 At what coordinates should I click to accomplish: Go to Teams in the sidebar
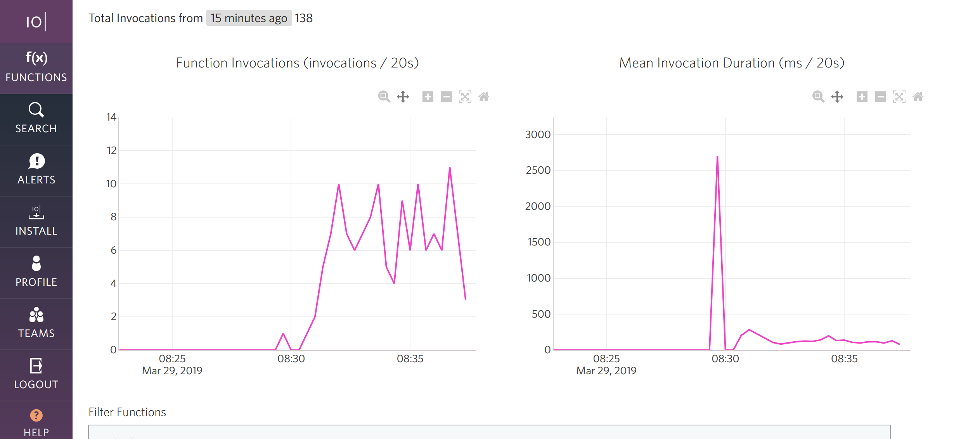(36, 324)
